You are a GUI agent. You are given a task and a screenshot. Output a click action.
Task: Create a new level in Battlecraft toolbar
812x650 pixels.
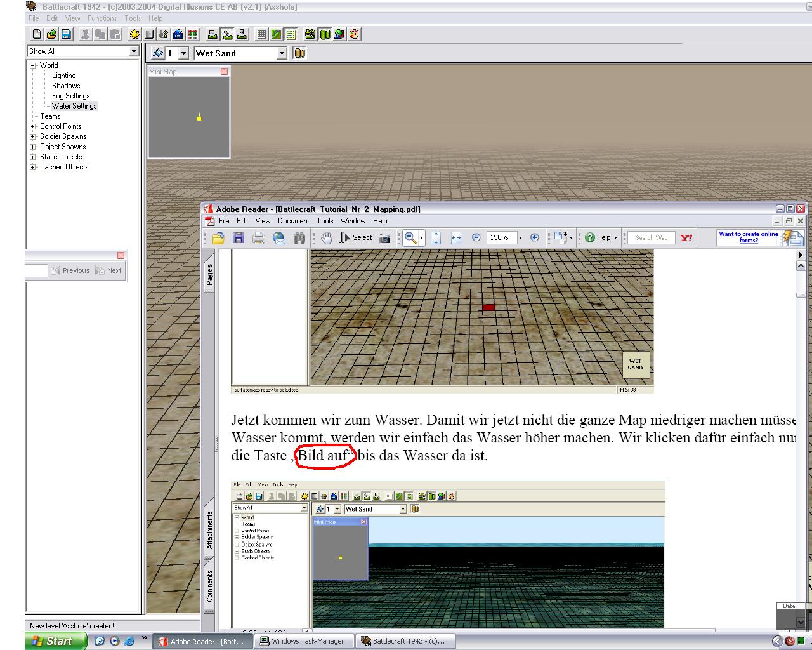tap(37, 34)
